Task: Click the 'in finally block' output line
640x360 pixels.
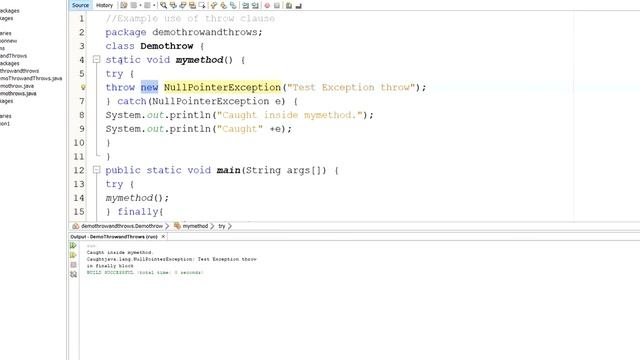Action: (x=110, y=266)
